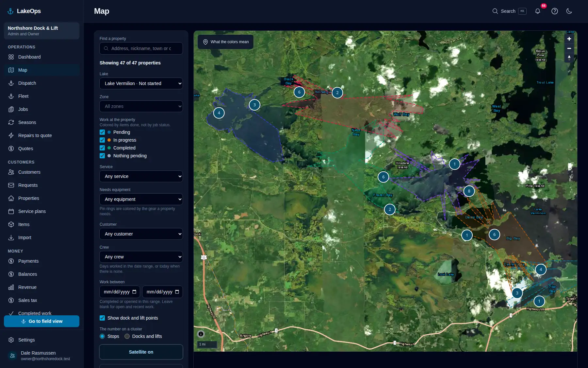This screenshot has height=368, width=588.
Task: Open the help question mark icon
Action: pos(554,11)
